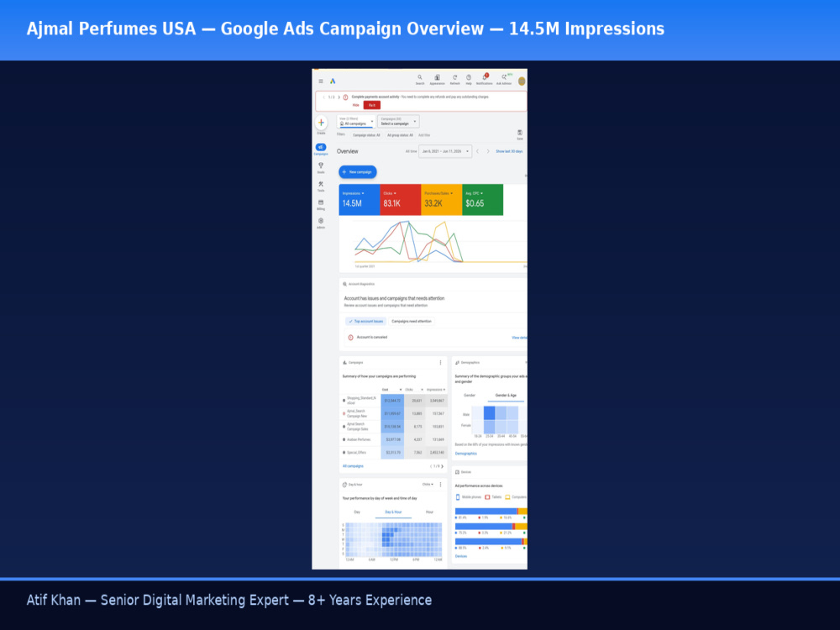Click the Save icon near filters

pyautogui.click(x=520, y=134)
